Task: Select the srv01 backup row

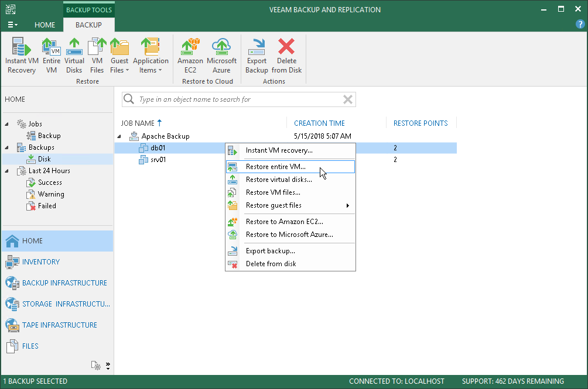Action: click(x=285, y=160)
